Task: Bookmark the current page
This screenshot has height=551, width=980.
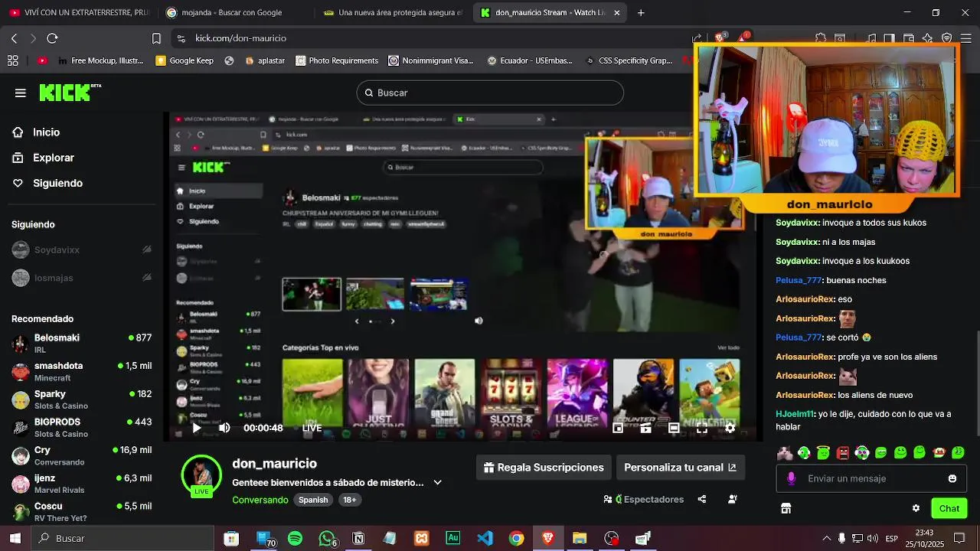Action: [x=156, y=38]
